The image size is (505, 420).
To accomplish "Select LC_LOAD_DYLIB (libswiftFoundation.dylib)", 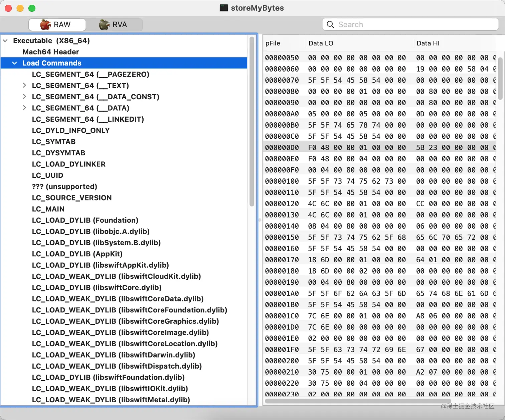I will [109, 377].
